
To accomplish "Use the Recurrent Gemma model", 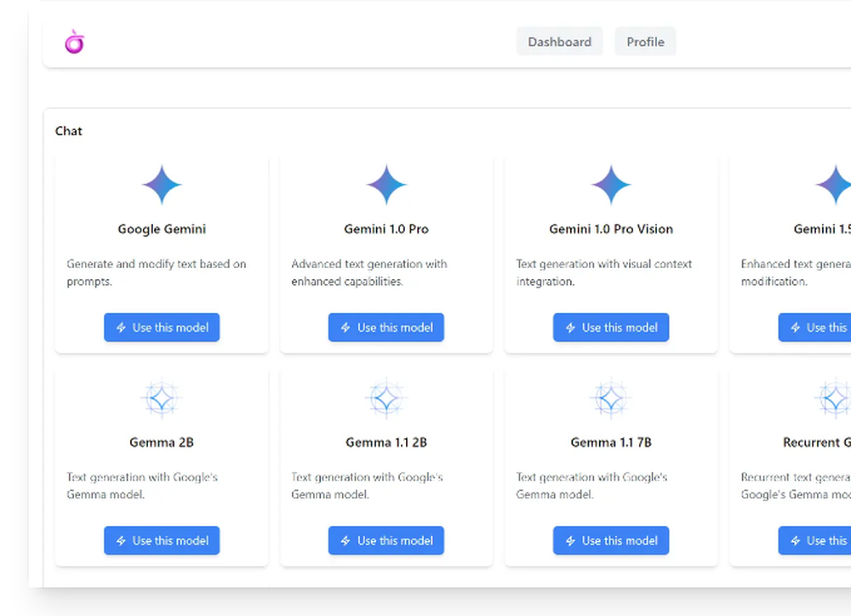I will pos(814,540).
